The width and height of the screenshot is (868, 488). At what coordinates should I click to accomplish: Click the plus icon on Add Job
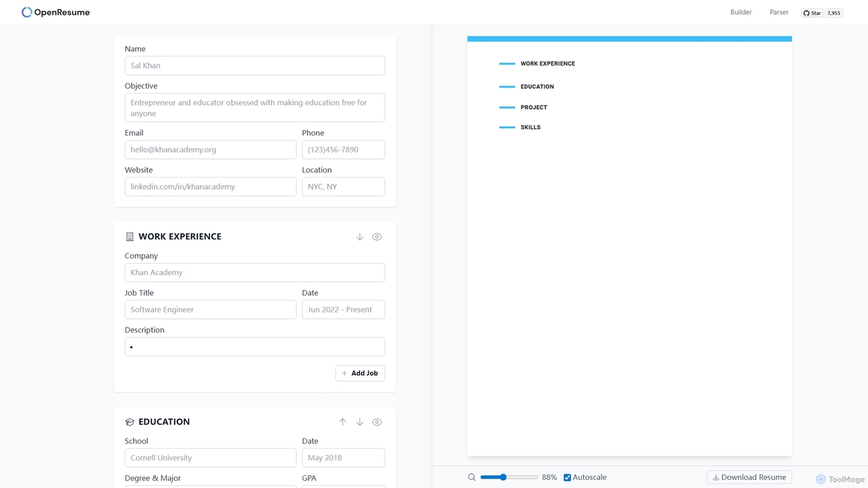344,373
